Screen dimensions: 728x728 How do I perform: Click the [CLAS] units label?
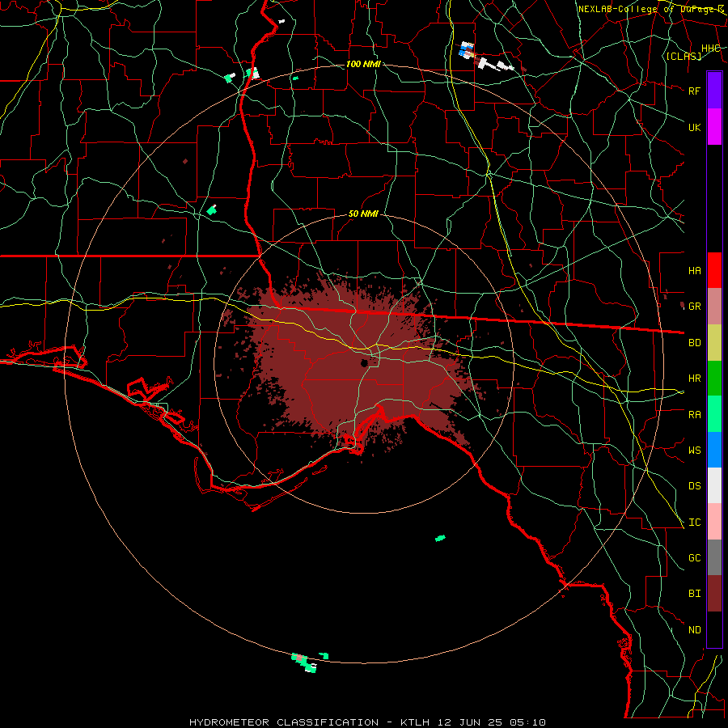(x=684, y=56)
